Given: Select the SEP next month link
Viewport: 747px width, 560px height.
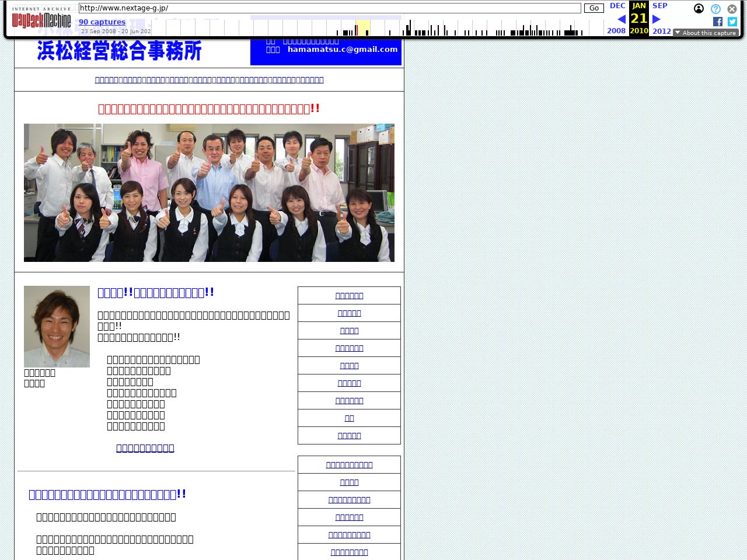Looking at the screenshot, I should pos(659,6).
